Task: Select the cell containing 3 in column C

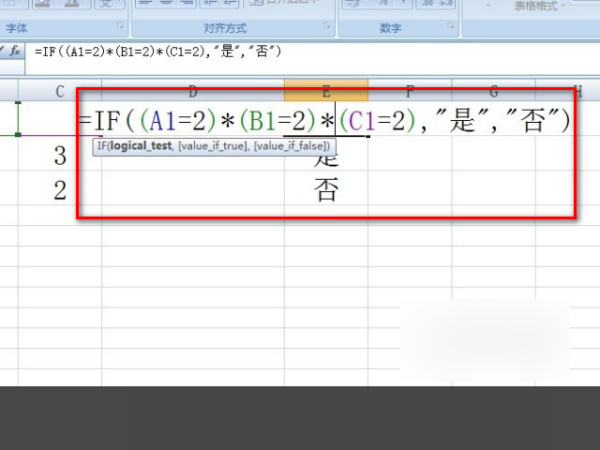Action: pos(60,155)
